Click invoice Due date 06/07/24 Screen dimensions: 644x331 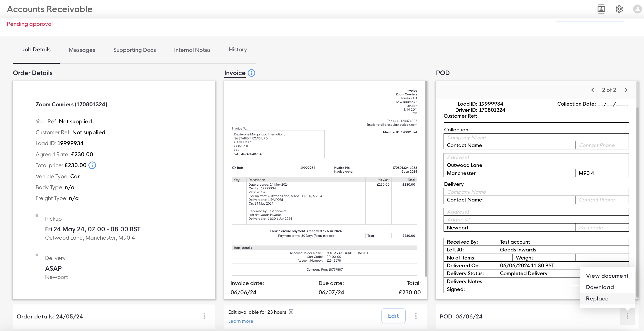[x=331, y=292]
